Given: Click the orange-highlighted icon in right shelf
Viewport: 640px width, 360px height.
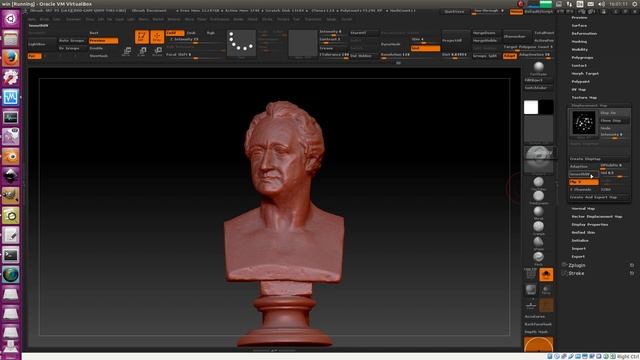Looking at the screenshot, I should coord(546,275).
